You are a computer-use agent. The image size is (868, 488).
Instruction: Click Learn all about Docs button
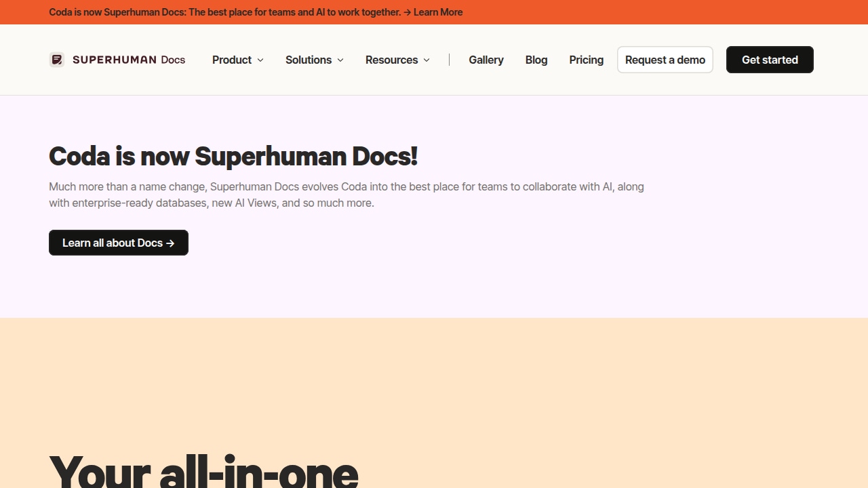[119, 243]
